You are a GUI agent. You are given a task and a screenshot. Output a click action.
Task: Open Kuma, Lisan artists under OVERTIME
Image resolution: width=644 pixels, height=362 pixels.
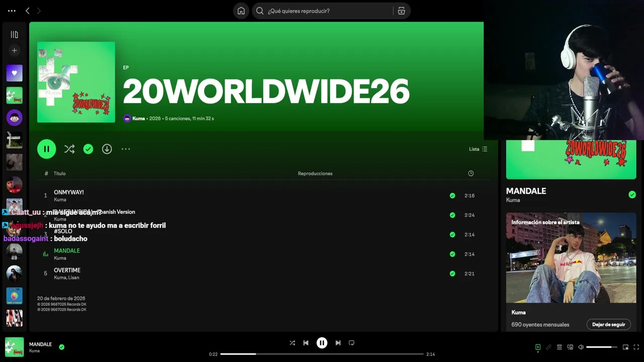(66, 278)
